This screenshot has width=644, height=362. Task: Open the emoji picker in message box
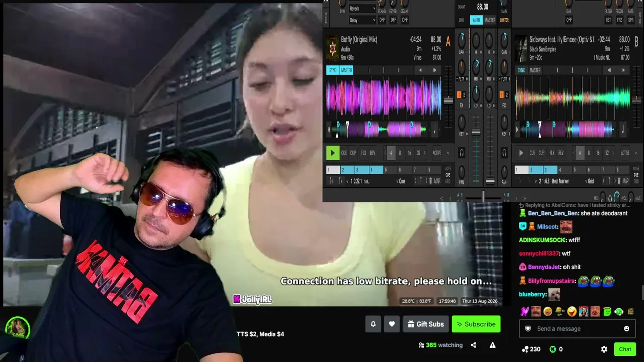[x=626, y=329]
